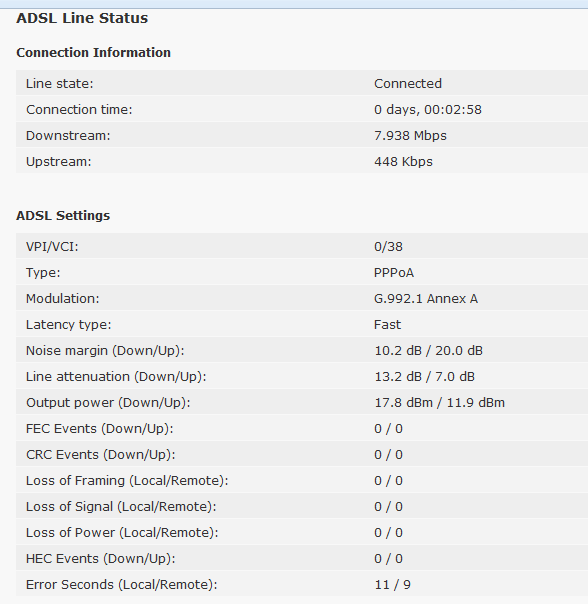This screenshot has width=588, height=604.
Task: Select the CRC Events '0 / 0' value
Action: pos(388,455)
